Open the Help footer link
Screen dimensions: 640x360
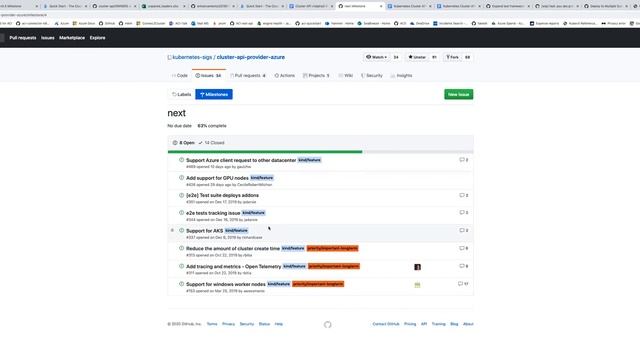pos(279,324)
